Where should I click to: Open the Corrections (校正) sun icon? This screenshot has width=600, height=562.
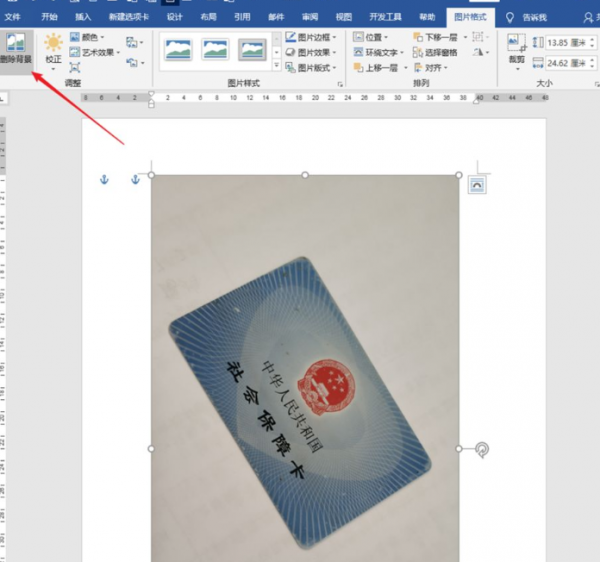point(53,42)
